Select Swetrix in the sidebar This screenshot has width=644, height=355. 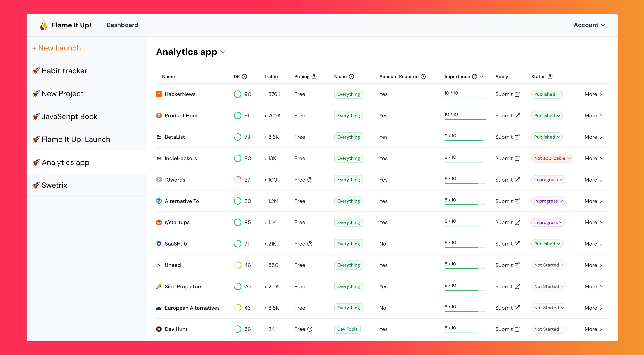coord(87,185)
